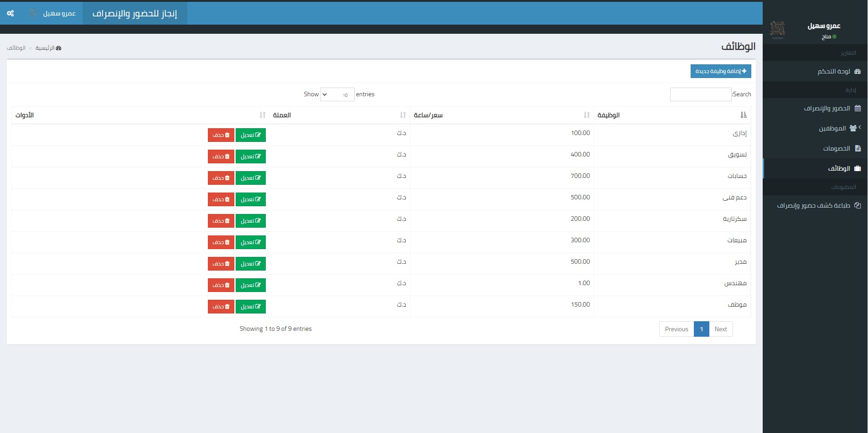
Task: Edit the دعم فنى job row
Action: [x=251, y=199]
